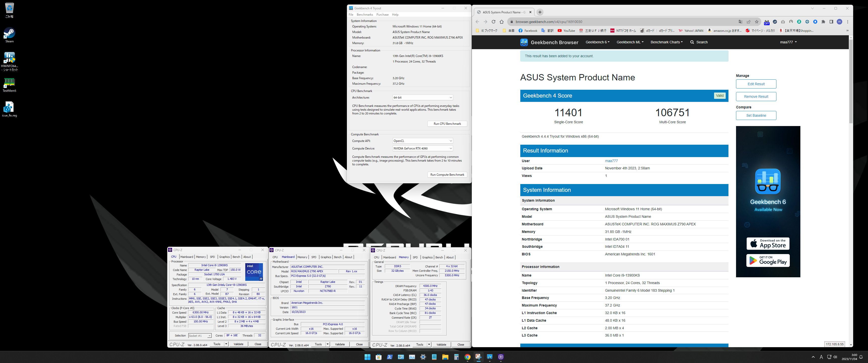The width and height of the screenshot is (868, 363).
Task: Open Microsoft Store from taskbar
Action: 378,357
